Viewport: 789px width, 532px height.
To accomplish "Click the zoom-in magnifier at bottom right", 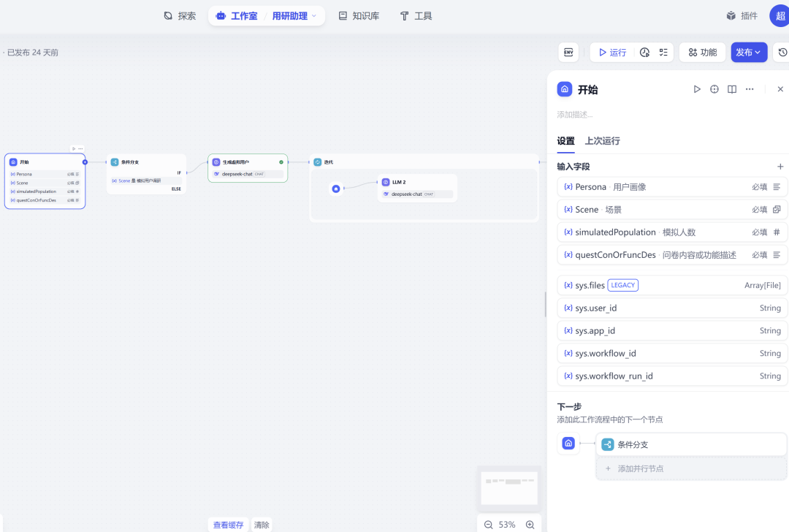I will point(530,524).
